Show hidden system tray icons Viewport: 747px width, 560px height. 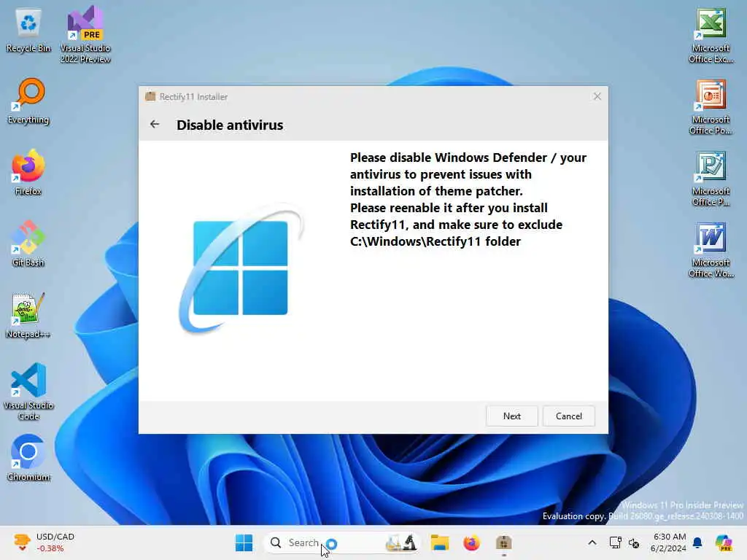pyautogui.click(x=592, y=542)
